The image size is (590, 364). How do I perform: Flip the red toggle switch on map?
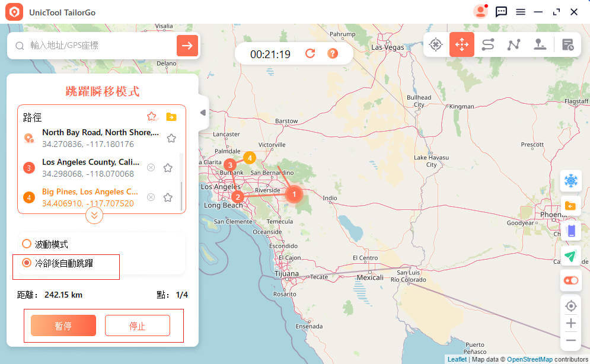point(571,280)
